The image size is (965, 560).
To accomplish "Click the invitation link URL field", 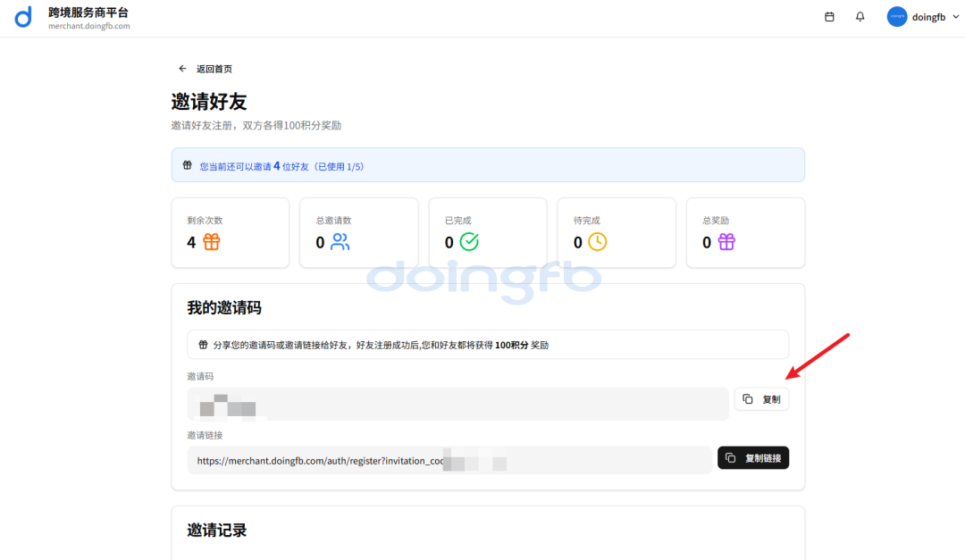I will pyautogui.click(x=449, y=461).
